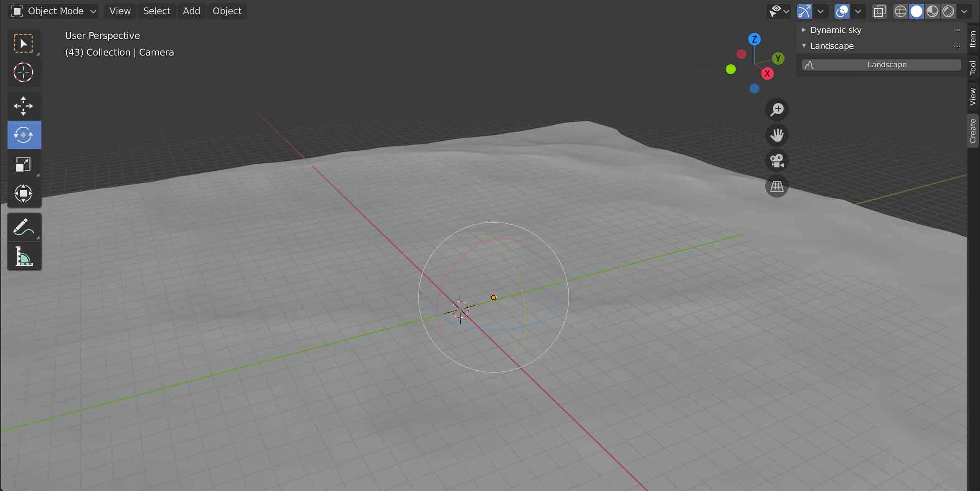Collapse the Landscape panel
Image resolution: width=980 pixels, height=491 pixels.
[831, 46]
